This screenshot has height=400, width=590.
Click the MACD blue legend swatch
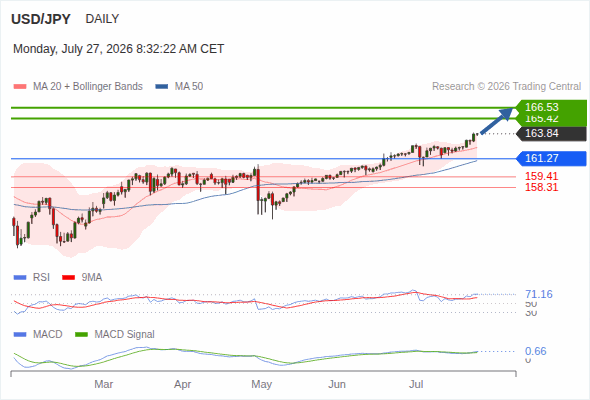click(20, 335)
